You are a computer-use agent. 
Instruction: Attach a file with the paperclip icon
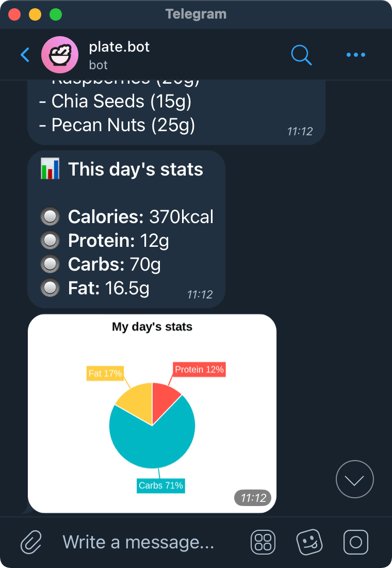click(x=30, y=542)
